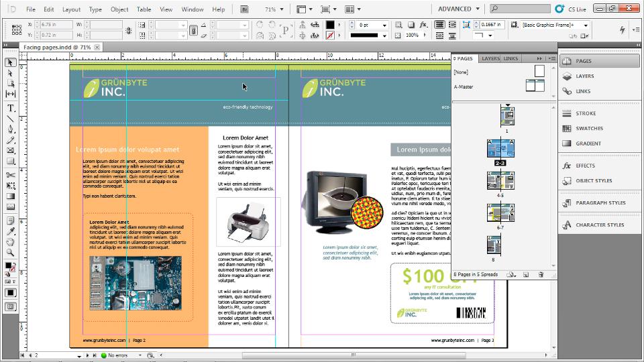Select the Rectangle tool

pos(10,162)
